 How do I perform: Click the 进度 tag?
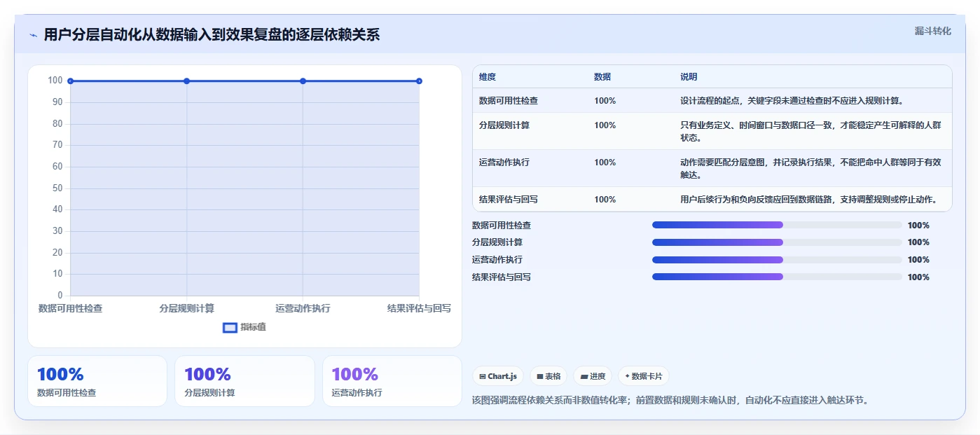pyautogui.click(x=593, y=376)
